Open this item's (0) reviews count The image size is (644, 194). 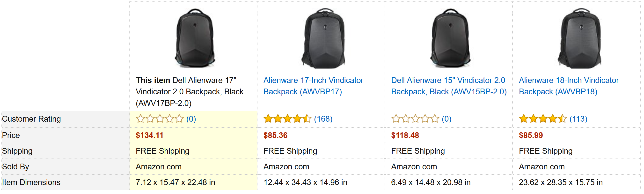coord(191,119)
